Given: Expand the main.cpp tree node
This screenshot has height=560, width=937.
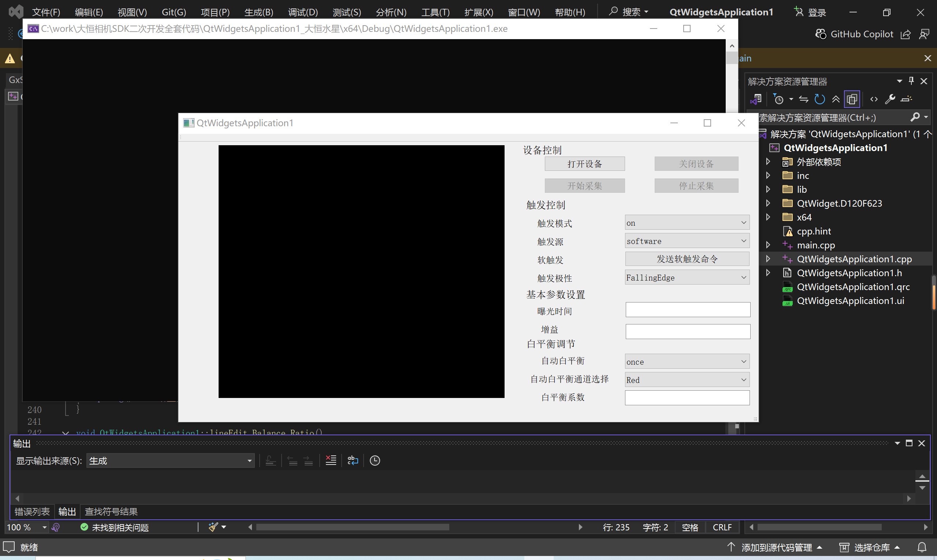Looking at the screenshot, I should click(x=768, y=245).
